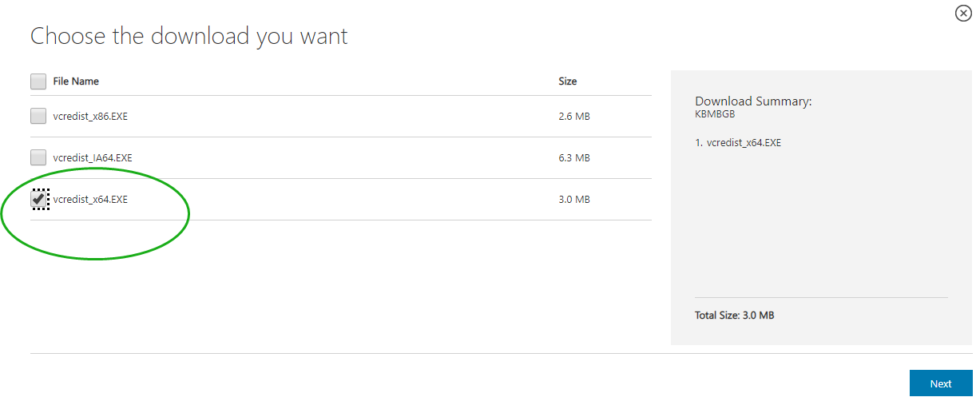This screenshot has height=405, width=980.
Task: Click the File Name column header
Action: click(76, 81)
